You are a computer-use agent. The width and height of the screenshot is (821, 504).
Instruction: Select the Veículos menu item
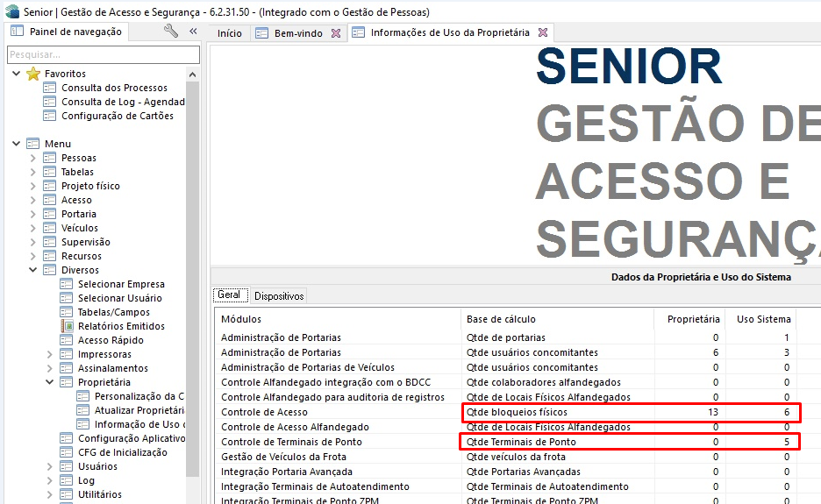click(80, 228)
